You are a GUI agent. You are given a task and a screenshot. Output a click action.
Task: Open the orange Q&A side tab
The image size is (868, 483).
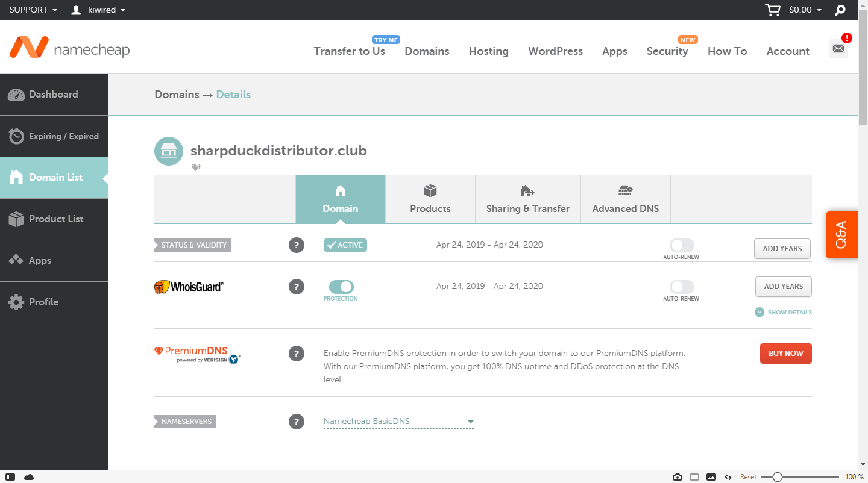841,235
